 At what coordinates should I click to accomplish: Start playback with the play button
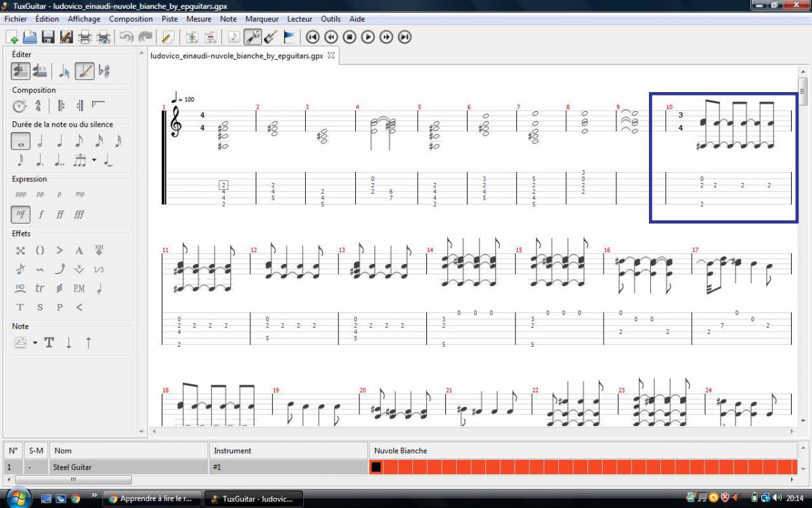367,37
